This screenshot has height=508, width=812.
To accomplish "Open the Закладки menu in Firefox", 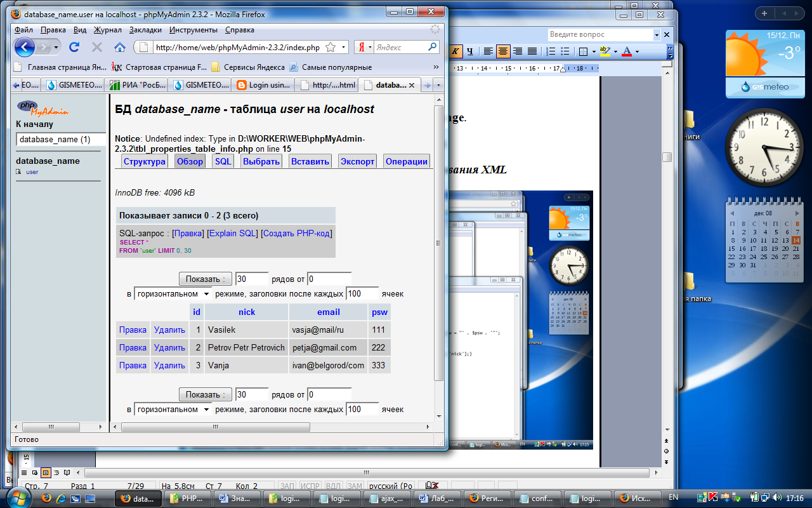I will tap(145, 30).
